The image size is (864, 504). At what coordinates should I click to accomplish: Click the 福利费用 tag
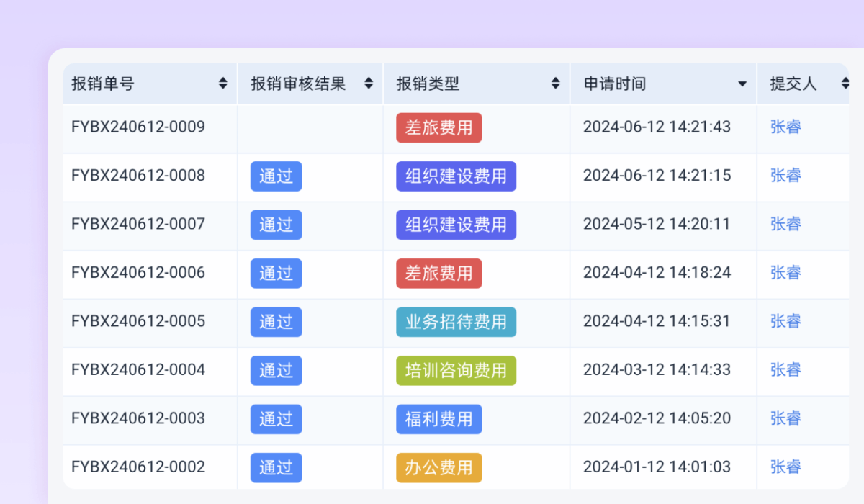click(x=439, y=419)
